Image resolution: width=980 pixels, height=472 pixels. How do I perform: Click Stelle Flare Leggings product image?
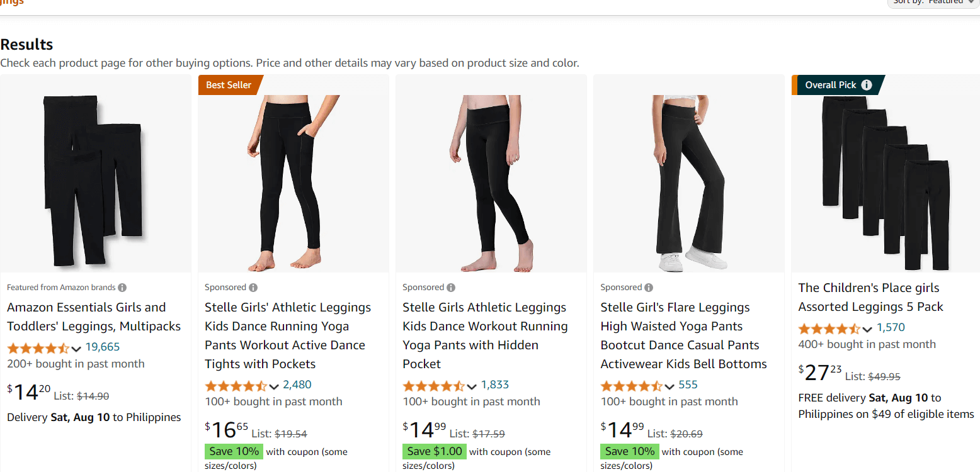688,183
